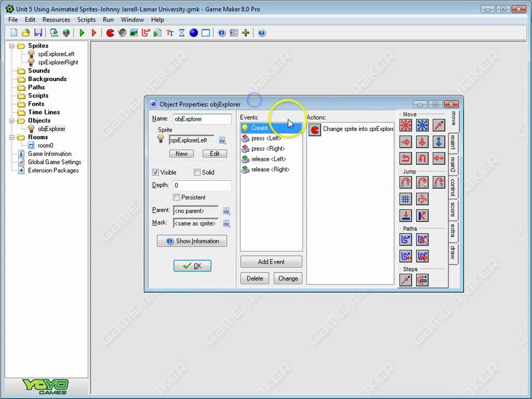Image resolution: width=532 pixels, height=399 pixels.
Task: Select the Set Gravity action icon
Action: coord(439,142)
